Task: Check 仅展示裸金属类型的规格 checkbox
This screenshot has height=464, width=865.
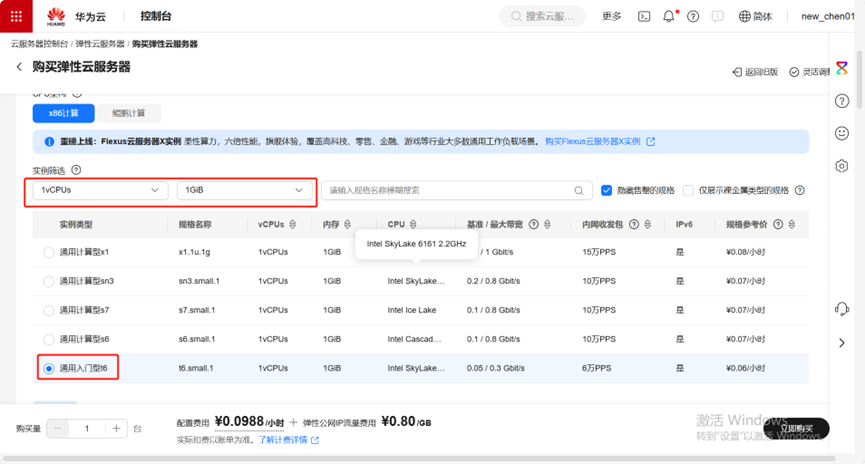Action: 688,190
